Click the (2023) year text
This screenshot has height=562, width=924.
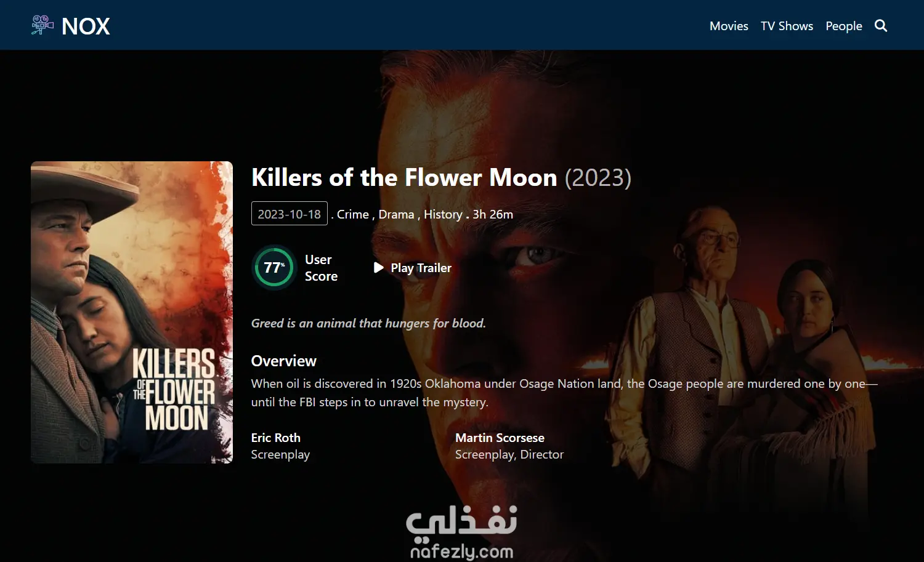[598, 177]
